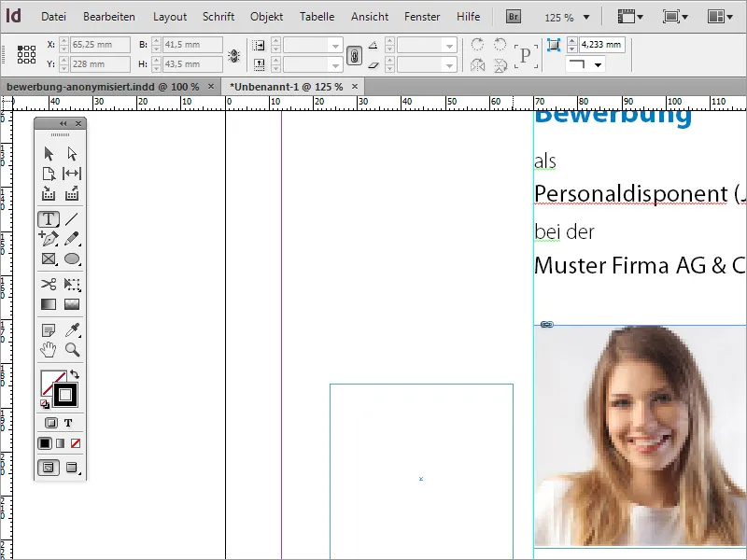The height and width of the screenshot is (560, 747).
Task: Open the Fenster menu
Action: (x=422, y=16)
